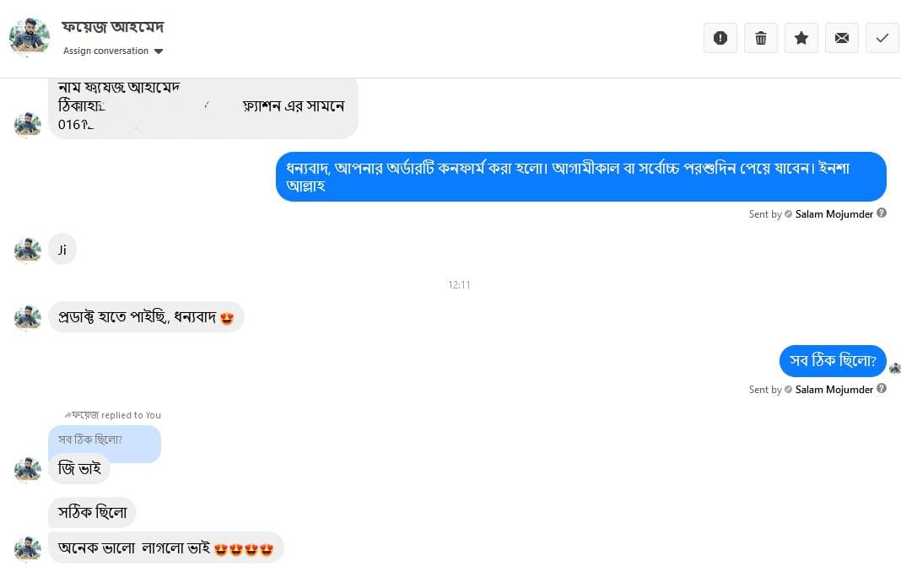Open ফয়েজ আহমেদ header profile picture
This screenshot has height=588, width=901.
(30, 38)
